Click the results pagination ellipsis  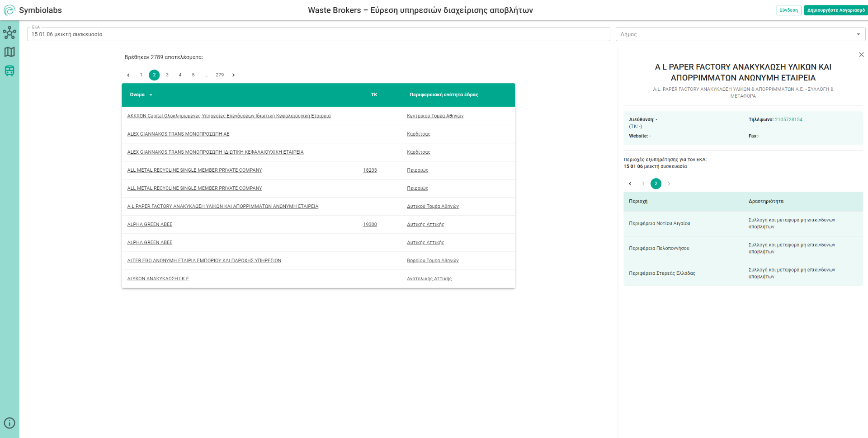coord(206,75)
